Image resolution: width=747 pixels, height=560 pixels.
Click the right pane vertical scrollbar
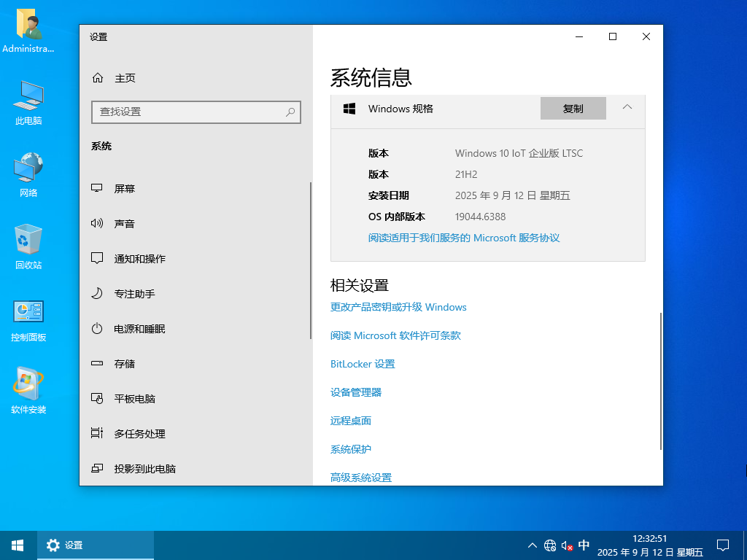click(x=661, y=381)
